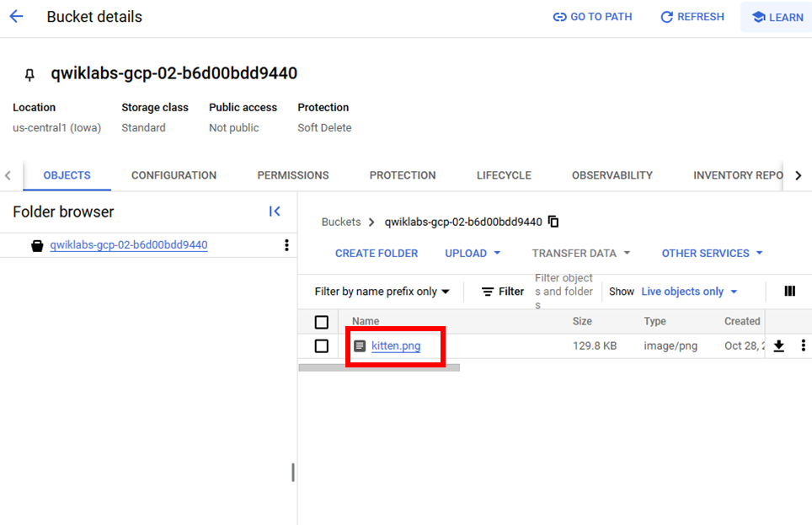Check the select-all checkbox in the table header

click(x=322, y=323)
